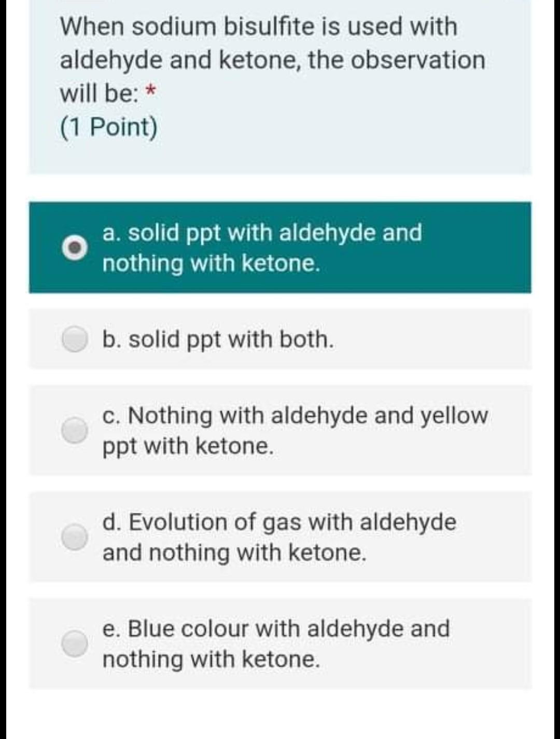Click the red asterisk marking required question
The image size is (560, 739).
(150, 92)
